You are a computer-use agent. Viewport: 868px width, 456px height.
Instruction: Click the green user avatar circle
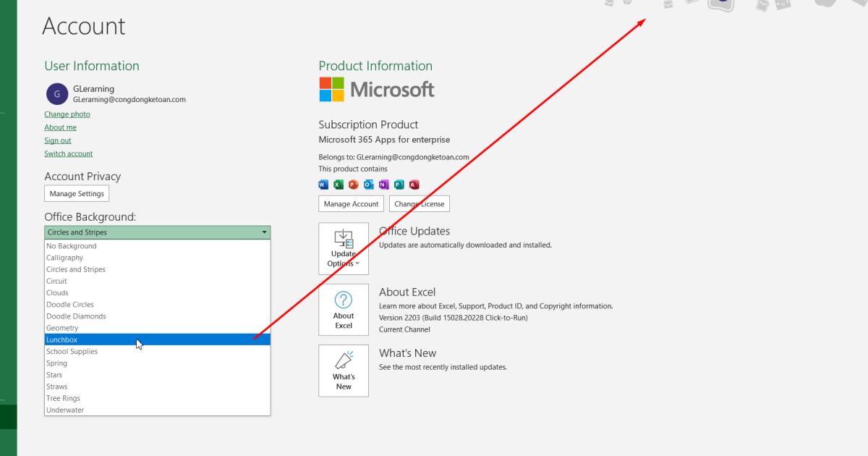56,94
